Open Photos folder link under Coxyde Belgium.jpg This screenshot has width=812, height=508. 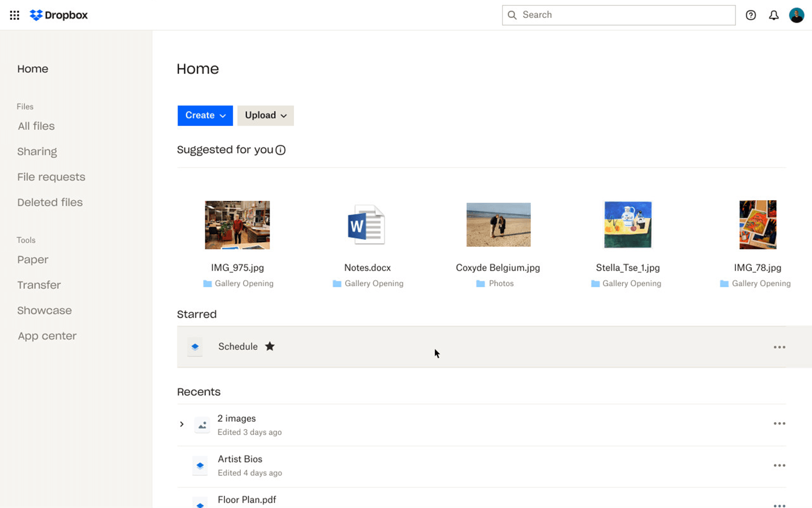(x=501, y=284)
